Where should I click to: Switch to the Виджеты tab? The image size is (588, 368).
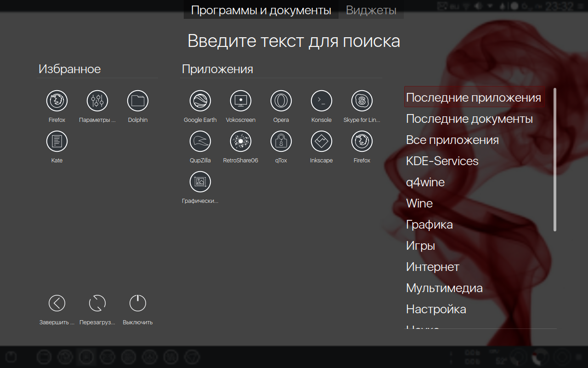(371, 10)
